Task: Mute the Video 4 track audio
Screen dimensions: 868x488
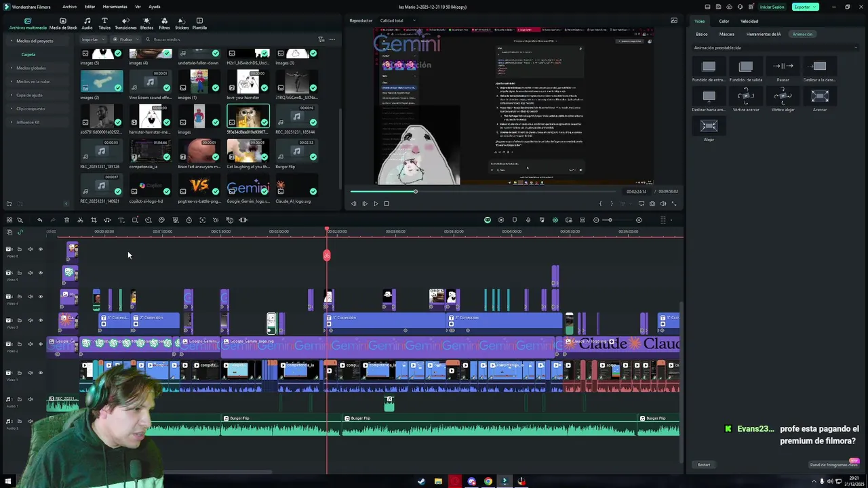Action: coord(30,297)
